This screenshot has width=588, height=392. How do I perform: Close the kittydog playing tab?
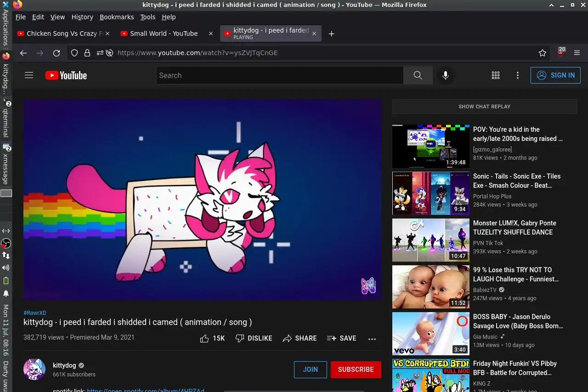314,34
